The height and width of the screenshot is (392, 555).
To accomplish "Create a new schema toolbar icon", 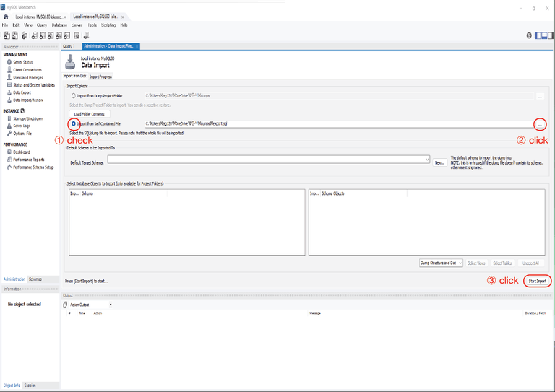I will [35, 35].
